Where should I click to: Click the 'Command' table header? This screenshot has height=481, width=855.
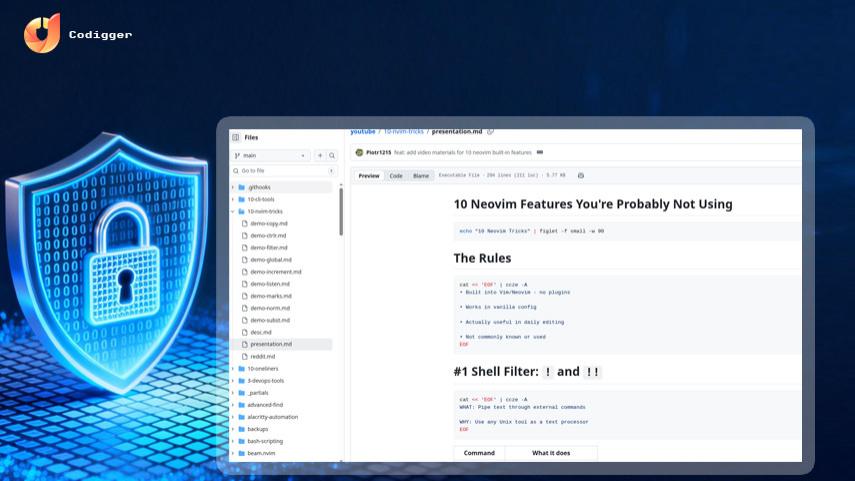pyautogui.click(x=479, y=453)
